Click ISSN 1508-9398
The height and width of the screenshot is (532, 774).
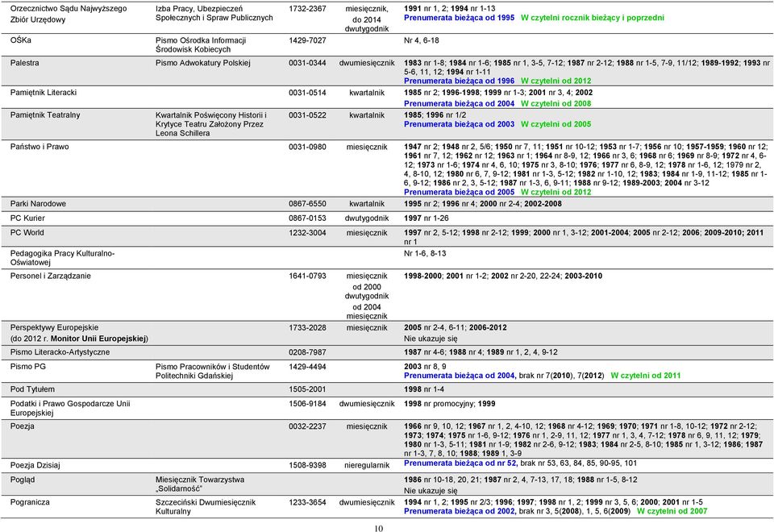point(307,465)
